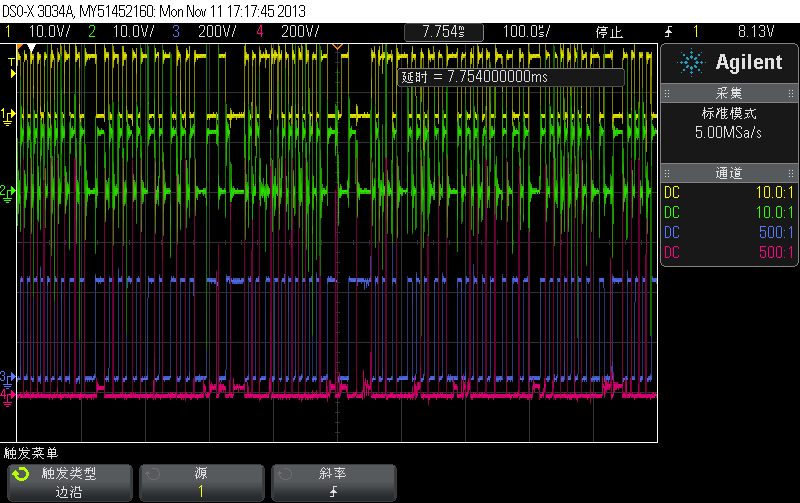
Task: Toggle channel 1 10.0V/ scale indicator
Action: point(37,32)
